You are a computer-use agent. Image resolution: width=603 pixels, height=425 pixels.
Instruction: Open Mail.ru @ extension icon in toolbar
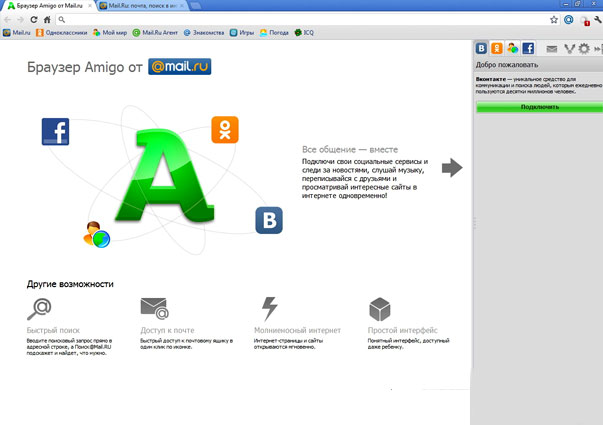[x=568, y=20]
